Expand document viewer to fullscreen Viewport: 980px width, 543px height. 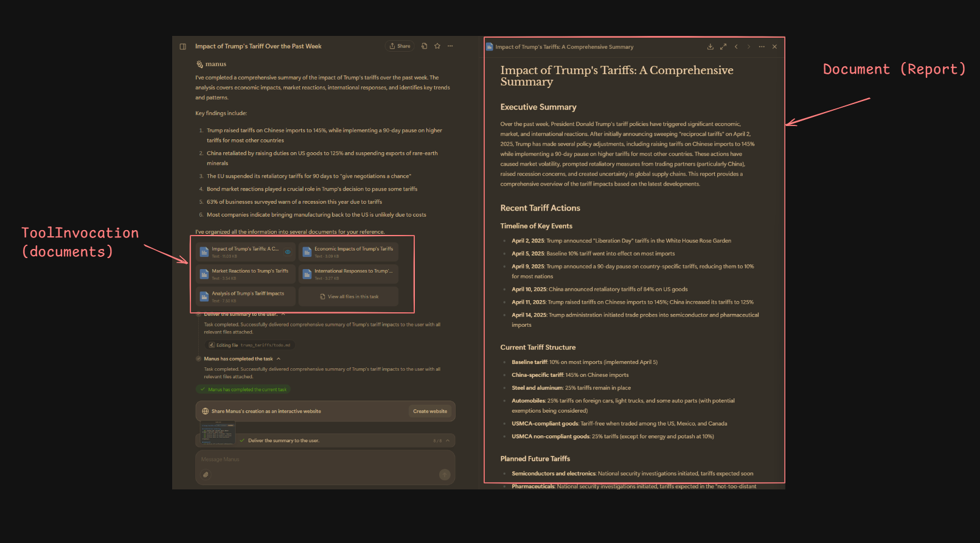point(723,47)
